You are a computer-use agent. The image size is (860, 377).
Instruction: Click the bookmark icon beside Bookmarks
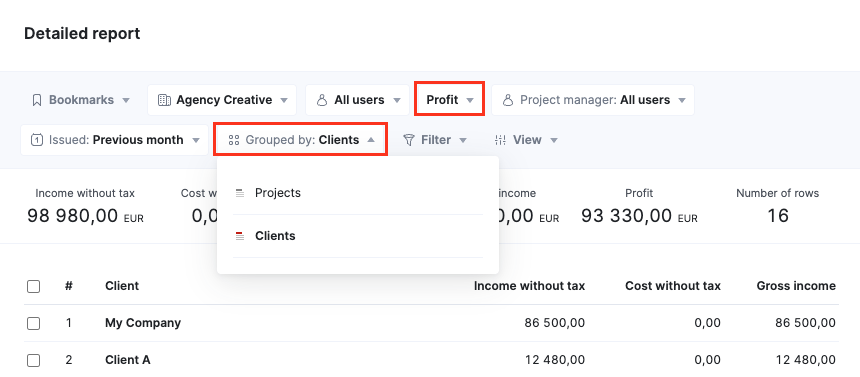point(37,100)
